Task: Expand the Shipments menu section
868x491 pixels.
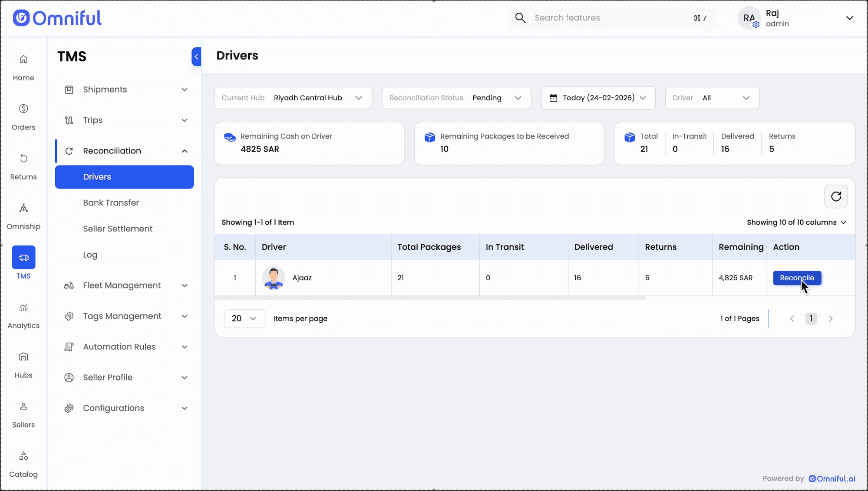Action: coord(125,90)
